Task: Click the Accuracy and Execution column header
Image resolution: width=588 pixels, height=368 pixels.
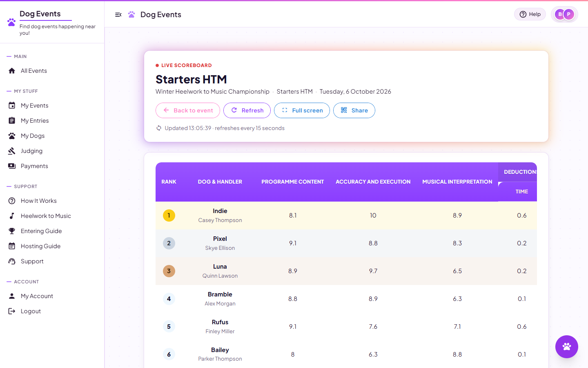Action: (373, 182)
